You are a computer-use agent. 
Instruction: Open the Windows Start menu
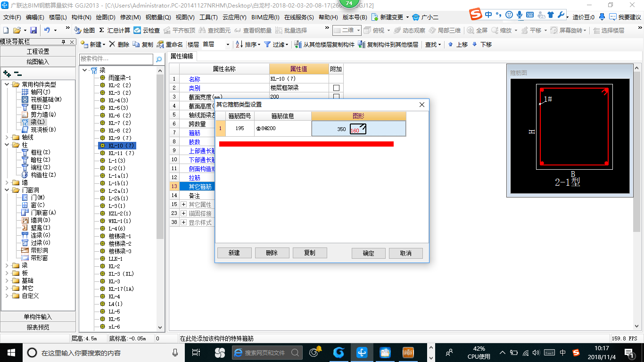[11, 352]
